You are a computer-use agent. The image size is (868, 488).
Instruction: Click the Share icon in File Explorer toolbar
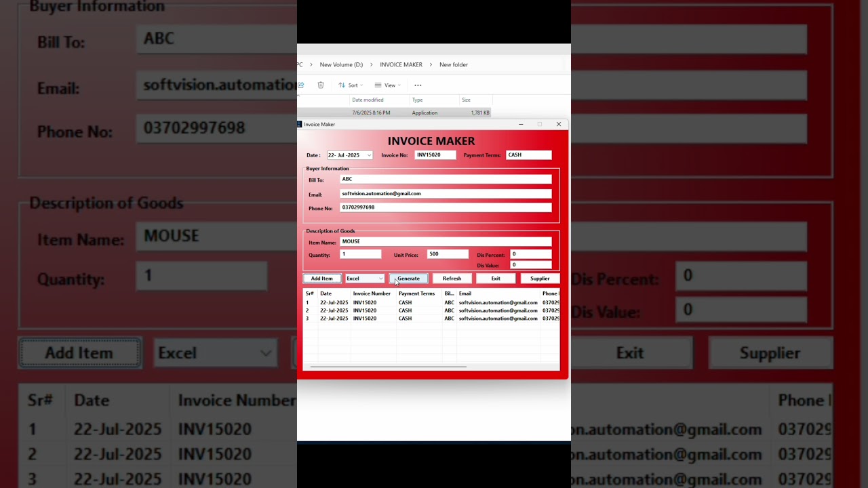pos(300,85)
